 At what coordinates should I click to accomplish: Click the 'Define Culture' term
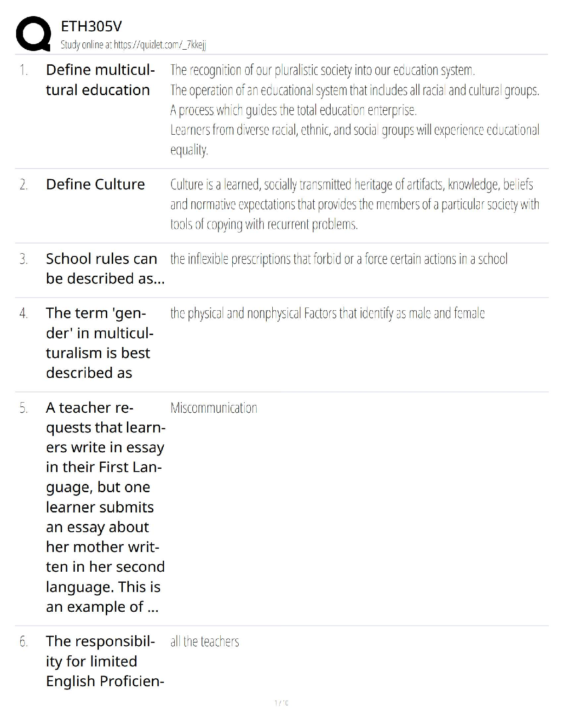pos(95,184)
